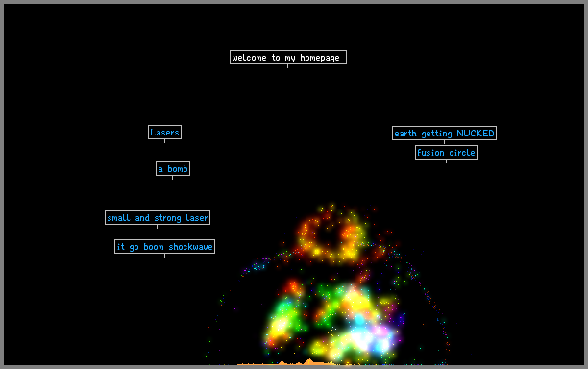Follow the 'a bomb' sign link
The width and height of the screenshot is (588, 369).
(x=173, y=169)
